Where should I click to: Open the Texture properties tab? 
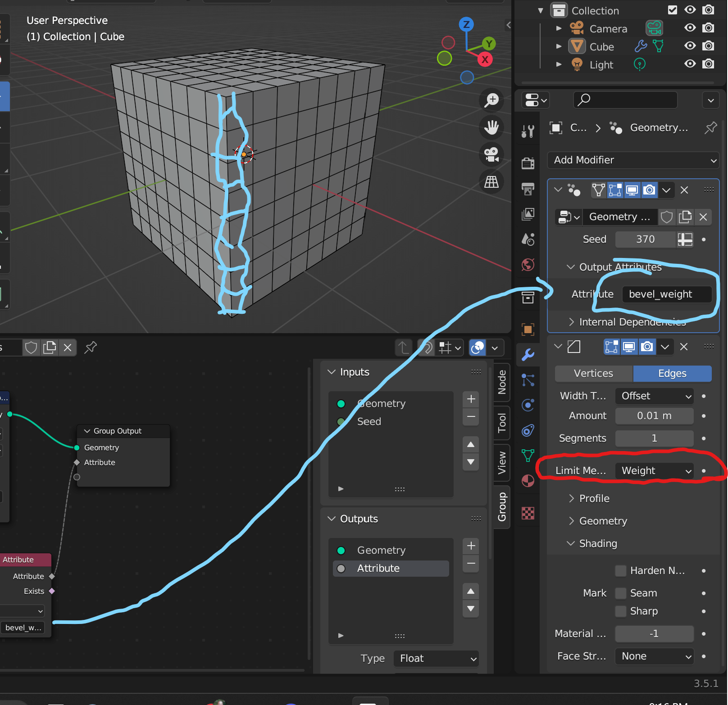click(528, 513)
